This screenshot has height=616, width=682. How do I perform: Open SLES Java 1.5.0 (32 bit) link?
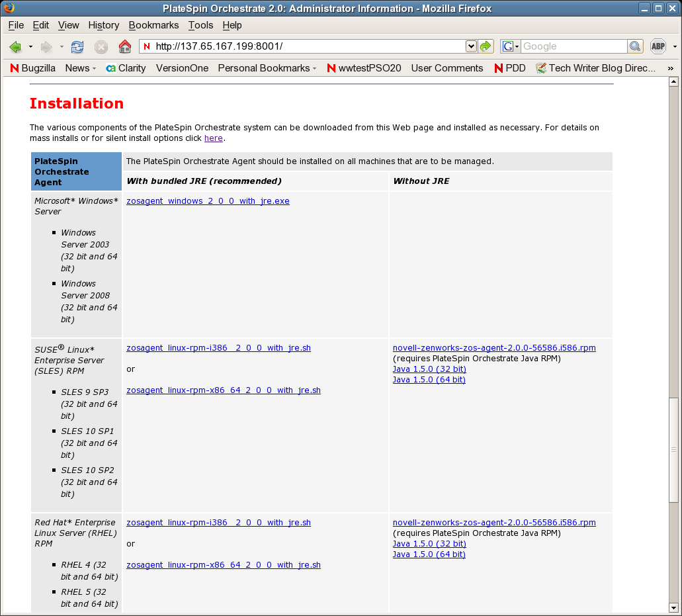click(x=429, y=369)
